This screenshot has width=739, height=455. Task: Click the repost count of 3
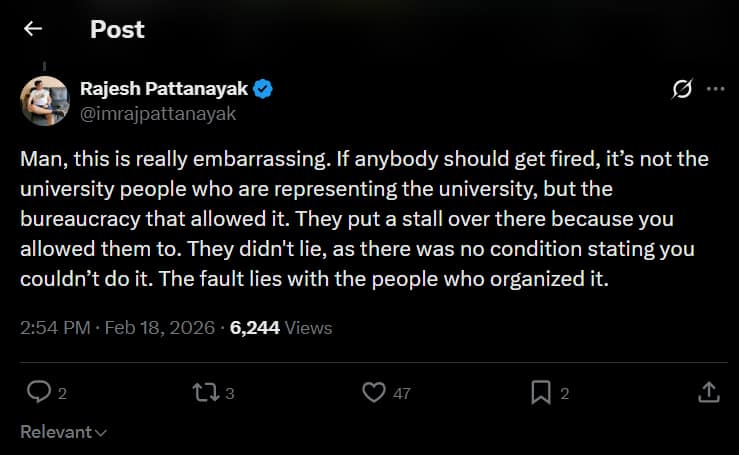click(x=230, y=393)
